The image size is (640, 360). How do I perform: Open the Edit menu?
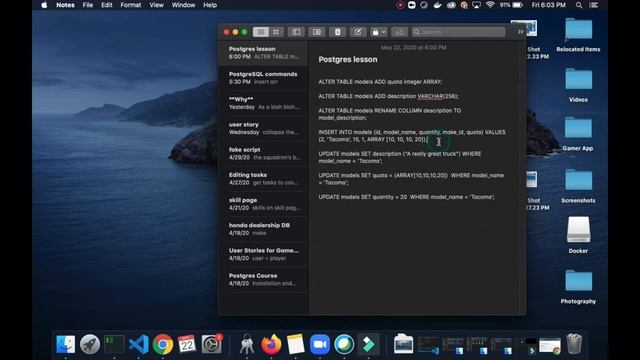(107, 5)
